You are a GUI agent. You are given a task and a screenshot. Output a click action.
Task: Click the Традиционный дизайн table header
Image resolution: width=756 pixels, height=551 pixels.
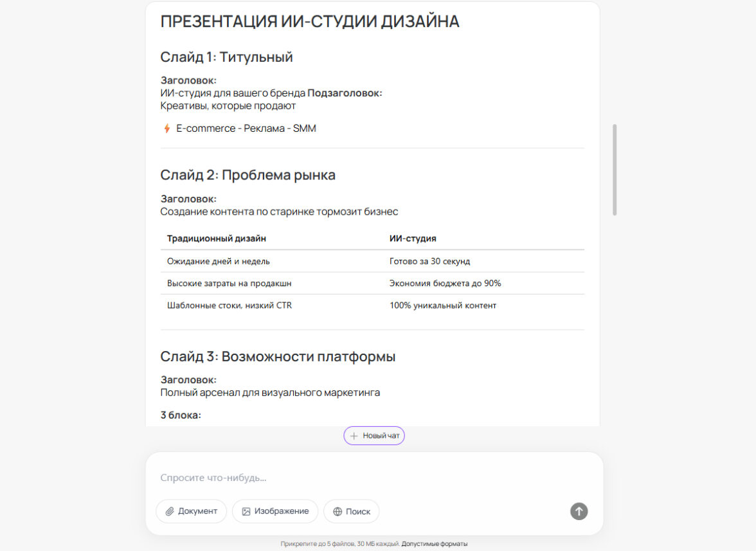tap(217, 239)
